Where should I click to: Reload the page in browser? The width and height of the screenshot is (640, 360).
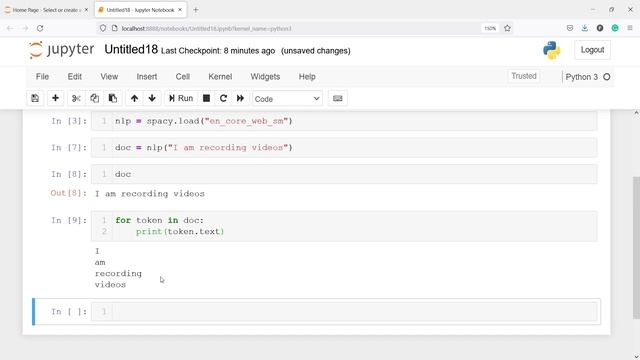click(40, 28)
